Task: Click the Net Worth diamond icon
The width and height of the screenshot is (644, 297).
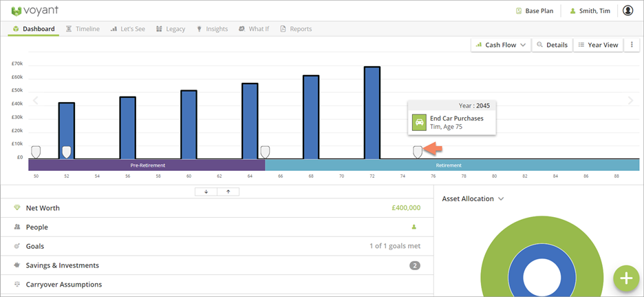Action: pyautogui.click(x=17, y=207)
